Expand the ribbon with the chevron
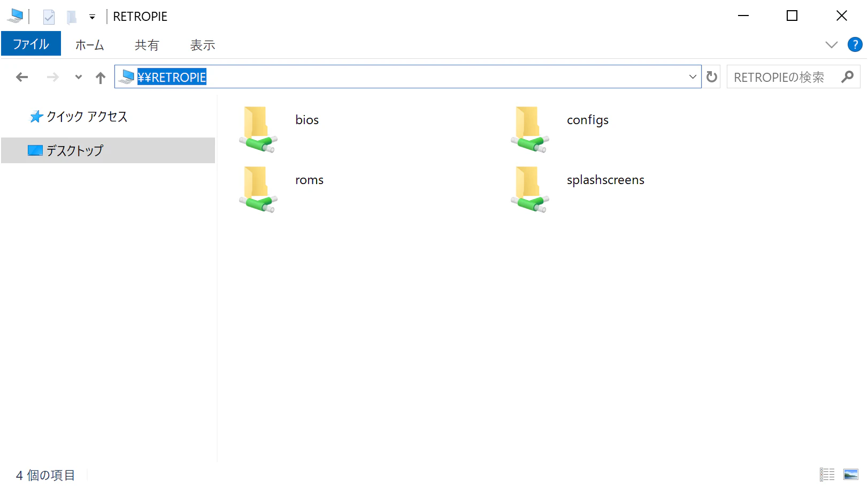The width and height of the screenshot is (868, 488). click(831, 44)
